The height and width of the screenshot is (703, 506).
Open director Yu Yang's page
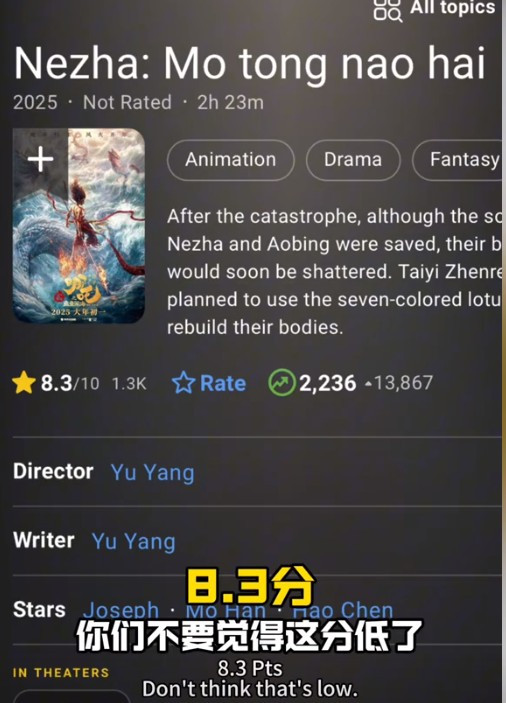click(152, 472)
